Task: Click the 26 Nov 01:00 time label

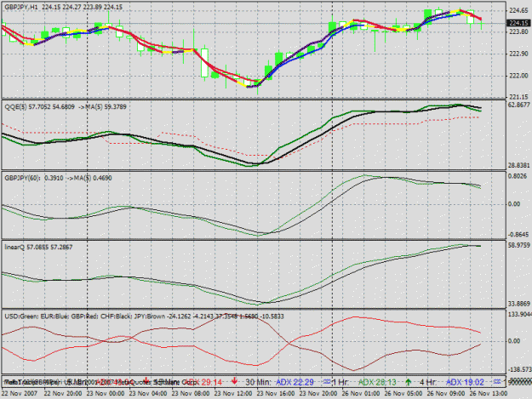Action: point(361,393)
